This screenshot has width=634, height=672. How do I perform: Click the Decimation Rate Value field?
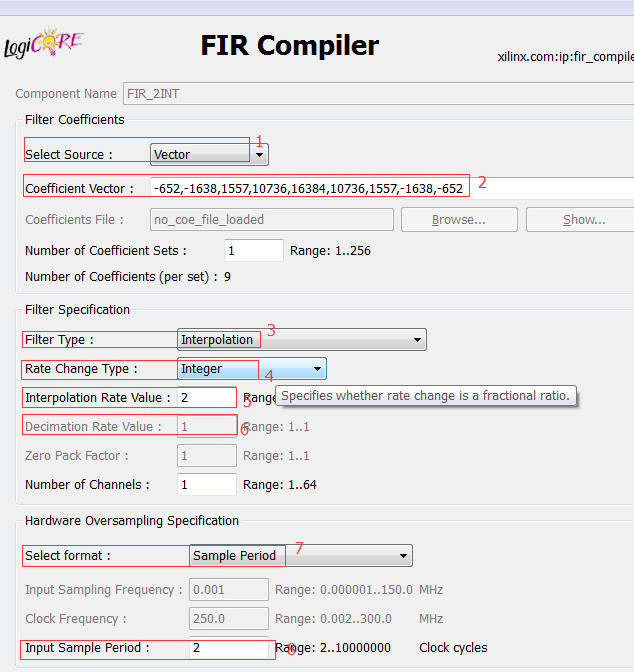coord(207,426)
